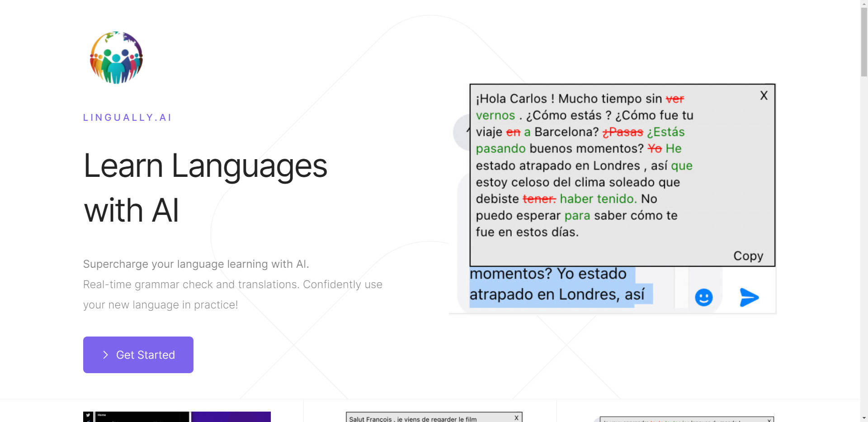Click the page scrollbar down arrow
Viewport: 868px width, 422px height.
tap(864, 418)
